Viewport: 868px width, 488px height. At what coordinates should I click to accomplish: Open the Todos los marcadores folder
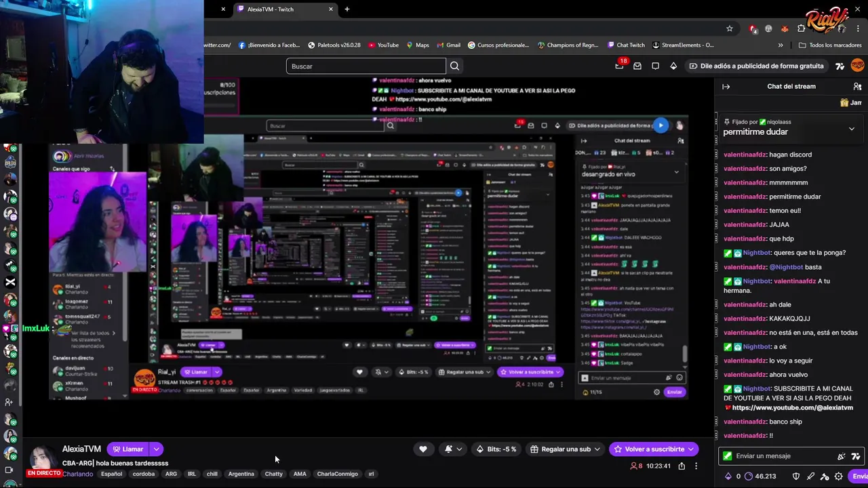[x=830, y=45]
